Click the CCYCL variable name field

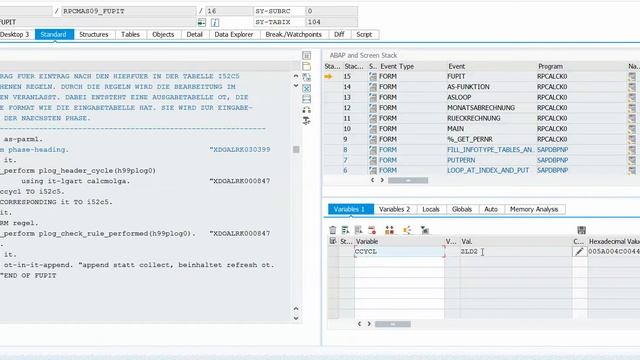click(x=399, y=252)
